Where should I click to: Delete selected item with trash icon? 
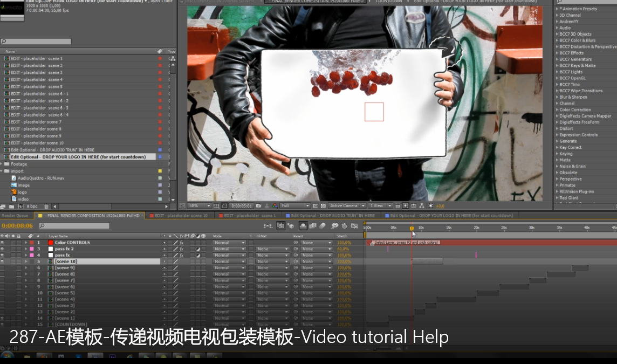tap(46, 206)
